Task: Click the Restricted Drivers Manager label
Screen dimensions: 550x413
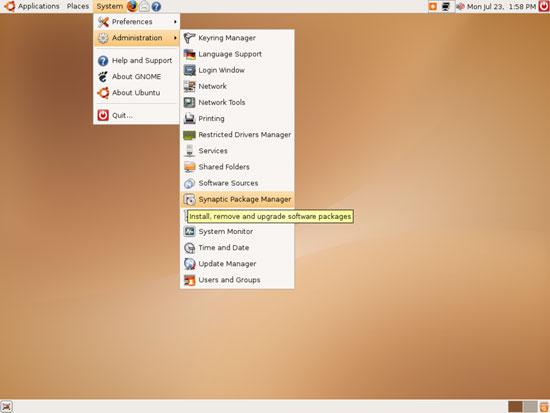Action: (x=245, y=135)
